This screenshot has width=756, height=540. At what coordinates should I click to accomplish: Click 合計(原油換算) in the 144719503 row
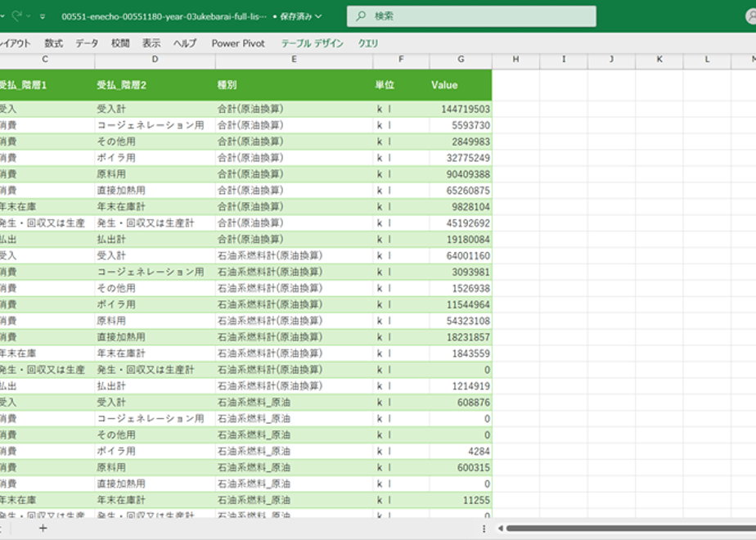click(x=250, y=109)
